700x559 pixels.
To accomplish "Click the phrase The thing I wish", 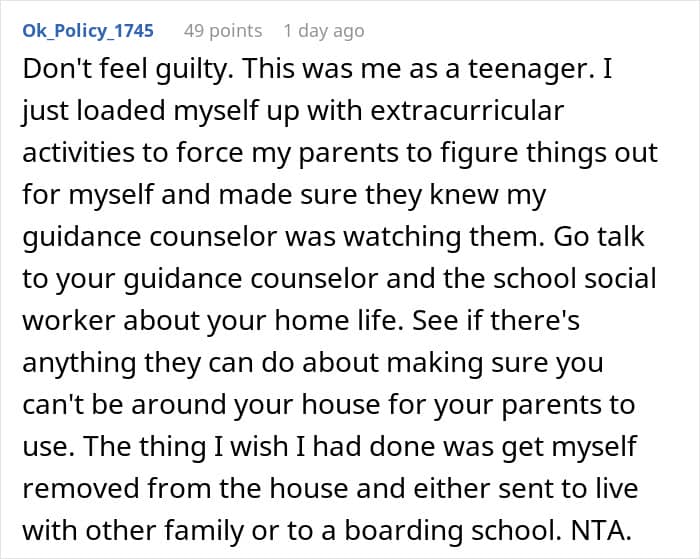I will tap(186, 446).
